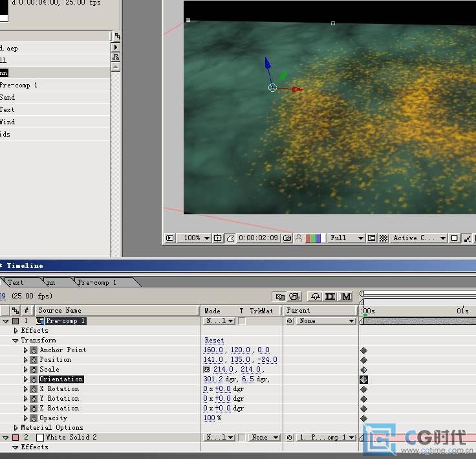Image resolution: width=476 pixels, height=459 pixels.
Task: Click White Solid 2 red label color swatch
Action: tap(16, 438)
